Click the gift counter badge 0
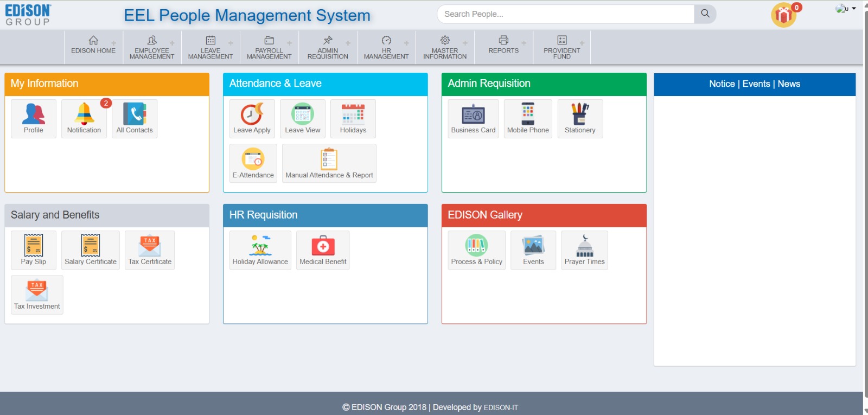The image size is (868, 415). coord(796,8)
